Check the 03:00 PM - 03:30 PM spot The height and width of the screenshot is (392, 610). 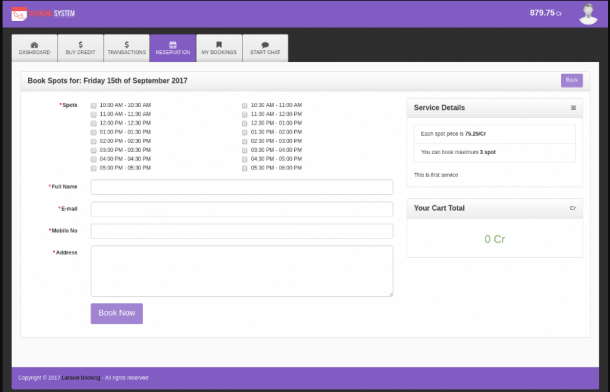pos(93,150)
